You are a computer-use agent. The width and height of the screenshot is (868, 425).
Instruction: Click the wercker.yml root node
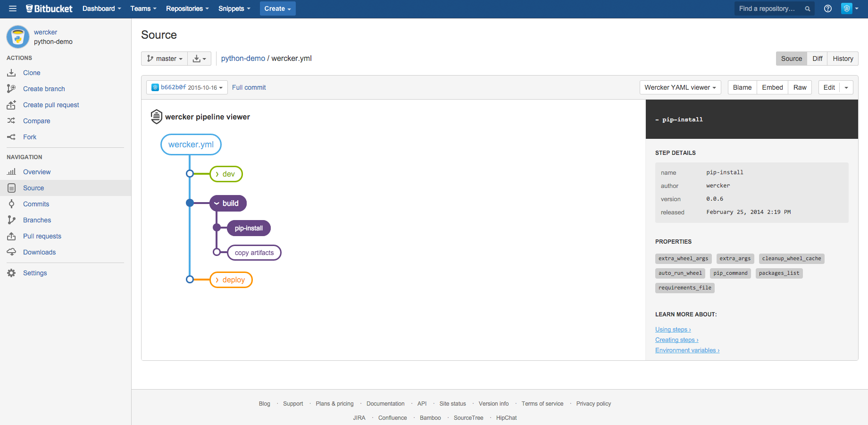point(191,144)
